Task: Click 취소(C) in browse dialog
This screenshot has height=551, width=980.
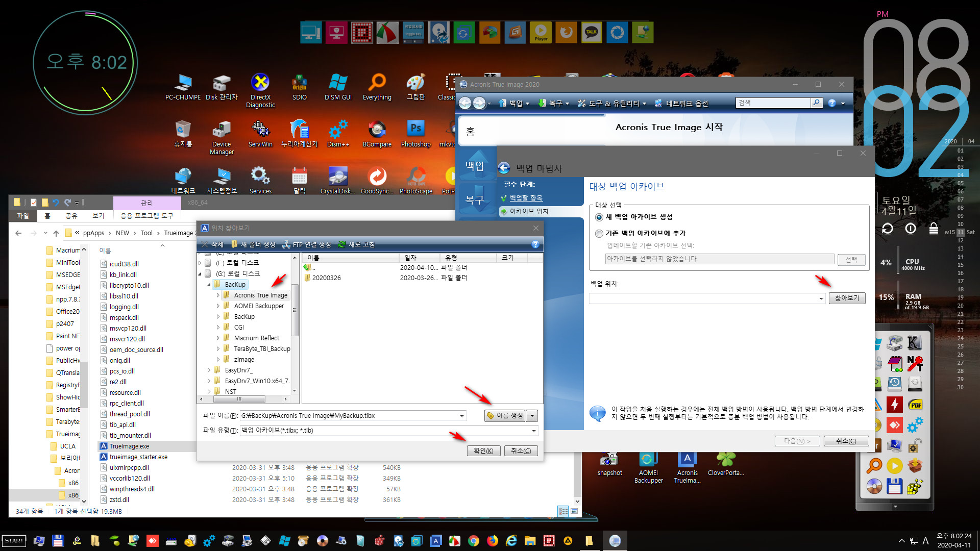Action: [521, 451]
